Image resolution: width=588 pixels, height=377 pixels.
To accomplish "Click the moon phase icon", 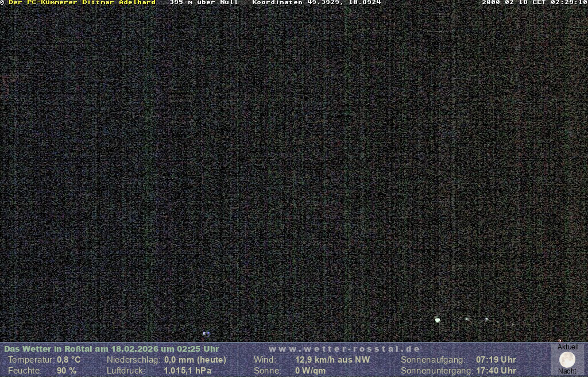I will point(567,360).
